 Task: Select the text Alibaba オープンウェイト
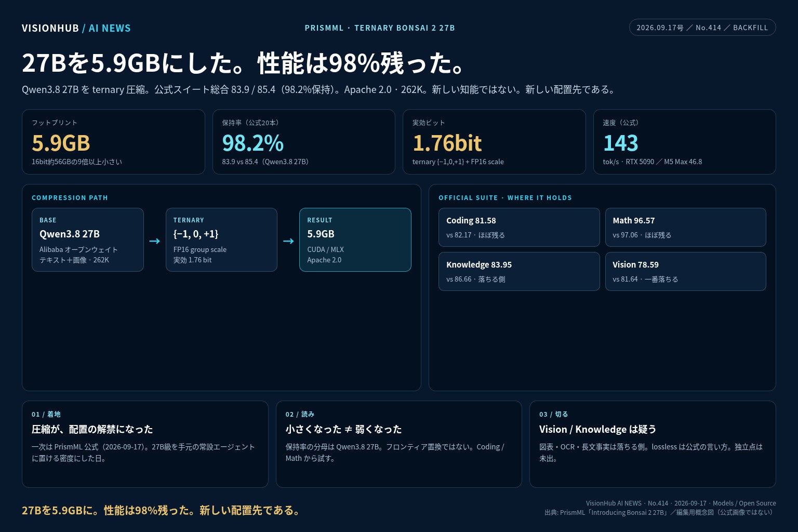click(78, 249)
